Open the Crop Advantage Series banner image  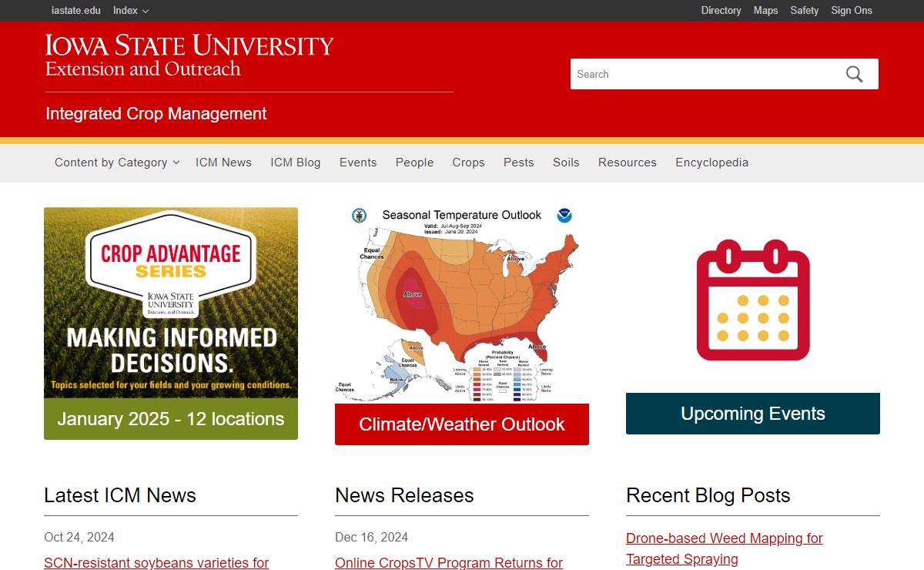point(171,303)
